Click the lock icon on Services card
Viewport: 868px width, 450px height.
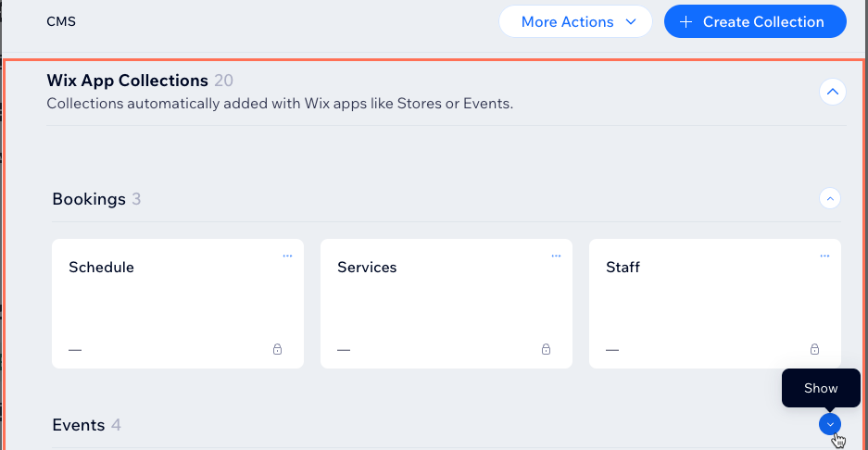[x=546, y=349]
